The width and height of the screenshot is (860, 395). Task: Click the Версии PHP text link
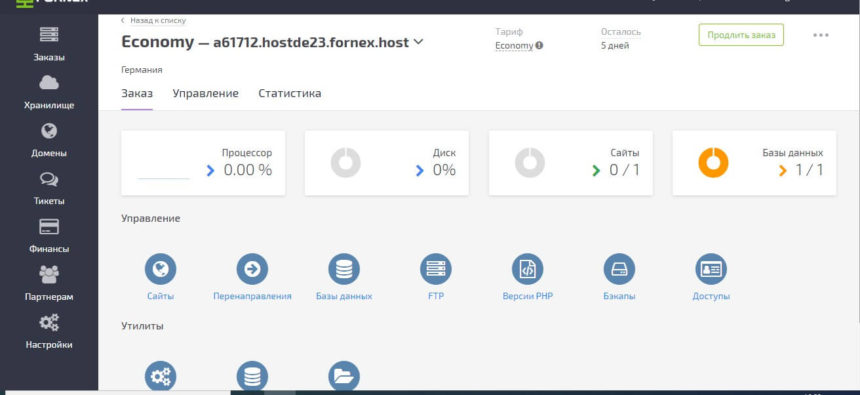point(528,296)
